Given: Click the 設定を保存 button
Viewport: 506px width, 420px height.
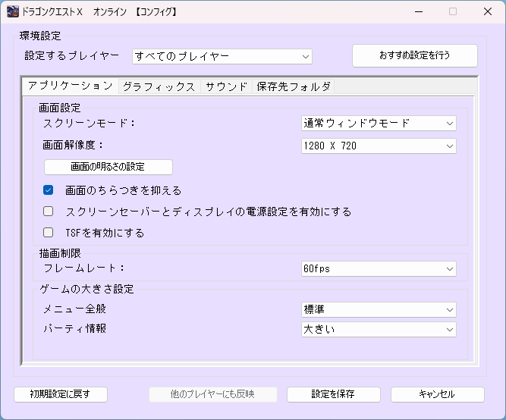Looking at the screenshot, I should [x=333, y=394].
